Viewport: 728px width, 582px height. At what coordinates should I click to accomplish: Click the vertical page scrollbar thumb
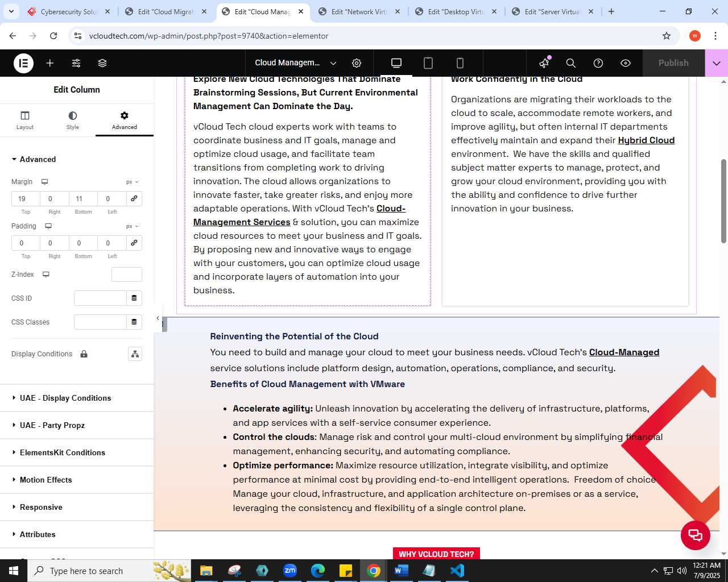coord(723,201)
